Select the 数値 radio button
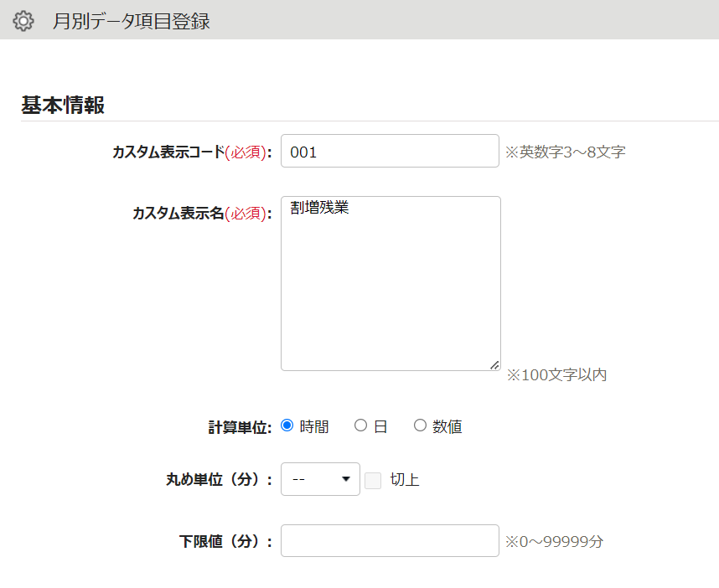This screenshot has height=588, width=719. 420,426
